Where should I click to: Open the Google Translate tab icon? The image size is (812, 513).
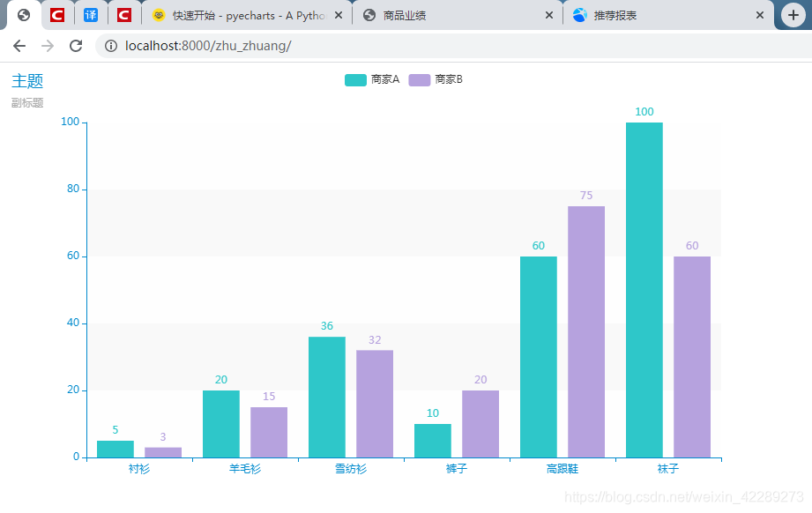pos(91,14)
